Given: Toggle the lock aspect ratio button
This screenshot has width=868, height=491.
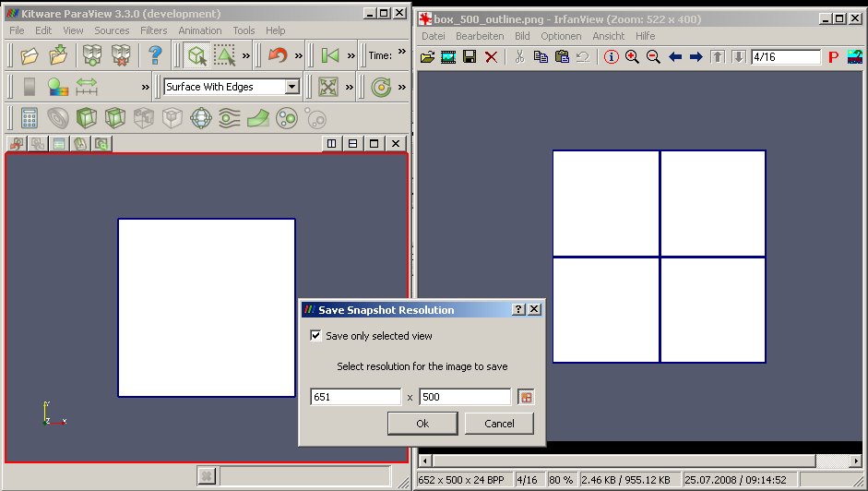Looking at the screenshot, I should point(526,397).
